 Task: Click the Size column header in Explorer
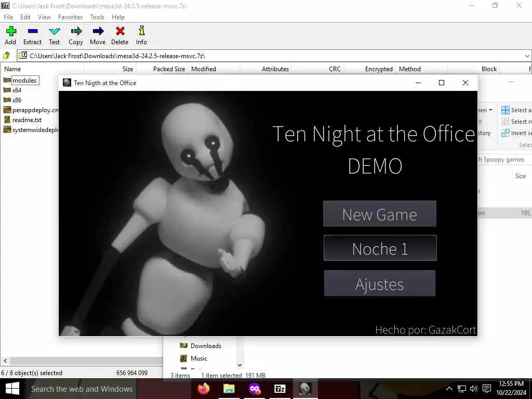click(x=521, y=176)
